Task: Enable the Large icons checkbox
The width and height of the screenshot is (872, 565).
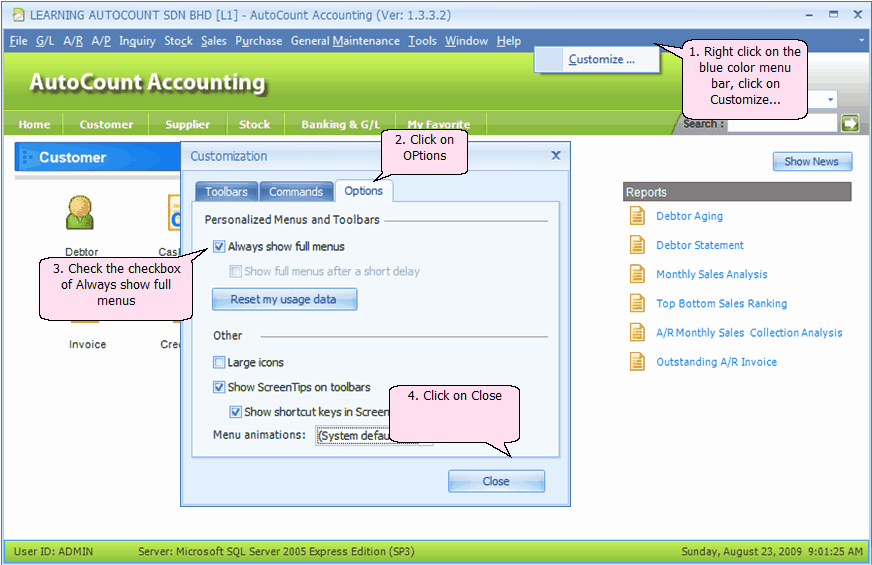Action: click(219, 363)
